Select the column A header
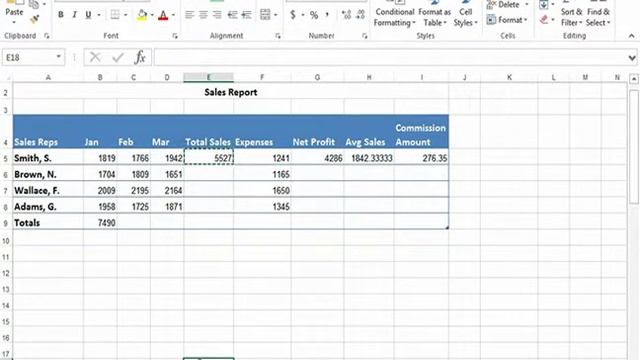640x360 pixels. [48, 77]
